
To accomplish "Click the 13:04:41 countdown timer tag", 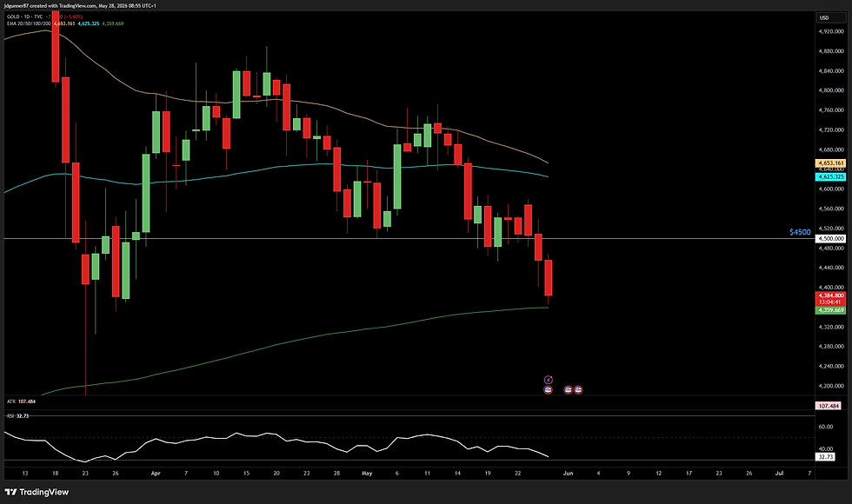I will 831,302.
